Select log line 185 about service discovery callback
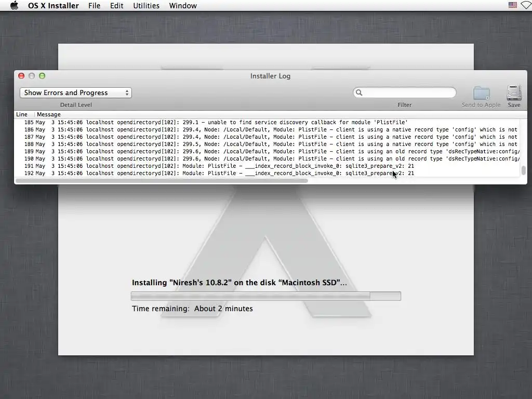This screenshot has width=532, height=399. [x=267, y=122]
